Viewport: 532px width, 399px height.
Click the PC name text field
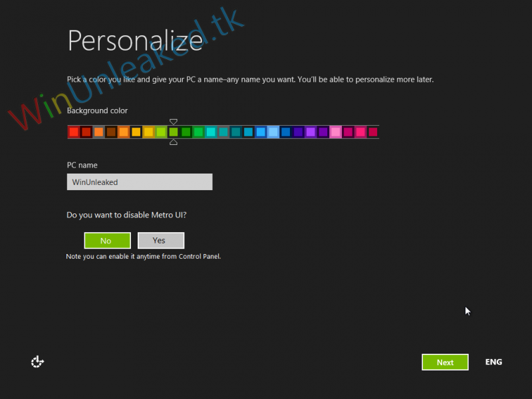click(140, 182)
